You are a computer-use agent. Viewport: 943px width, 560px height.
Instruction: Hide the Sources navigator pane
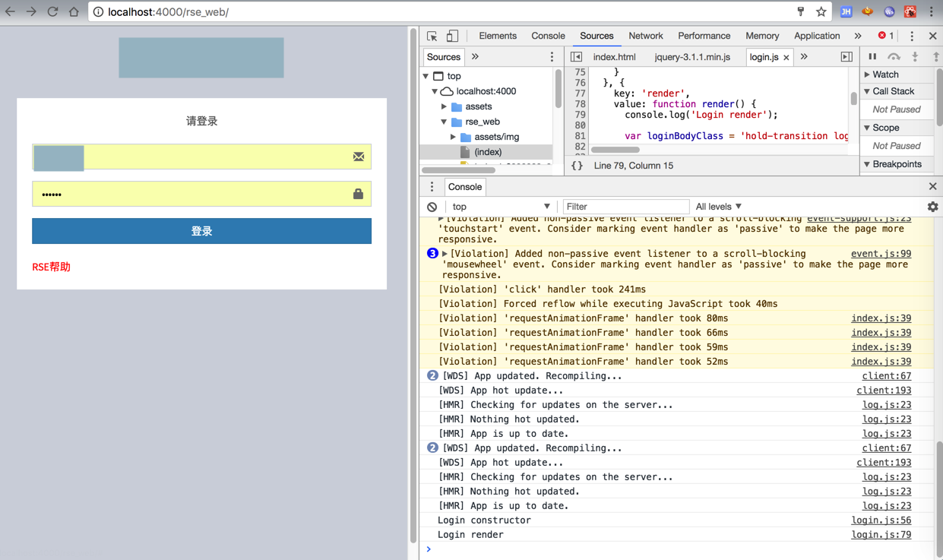point(577,57)
